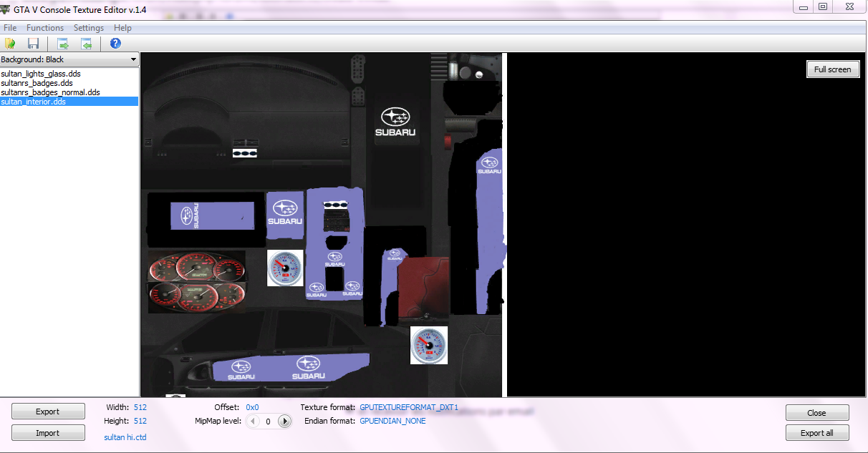Click the Close button at bottom right
The width and height of the screenshot is (868, 453).
pos(816,413)
